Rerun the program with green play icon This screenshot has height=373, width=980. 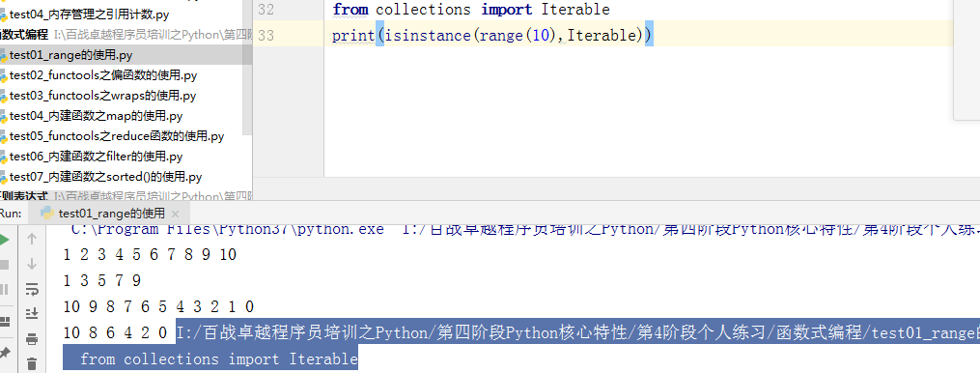[4, 239]
